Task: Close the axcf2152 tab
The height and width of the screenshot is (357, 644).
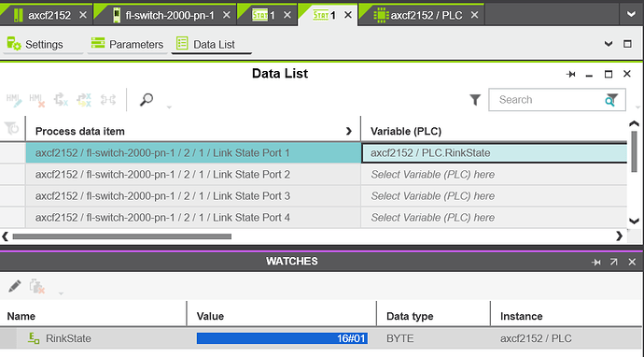Action: (83, 15)
